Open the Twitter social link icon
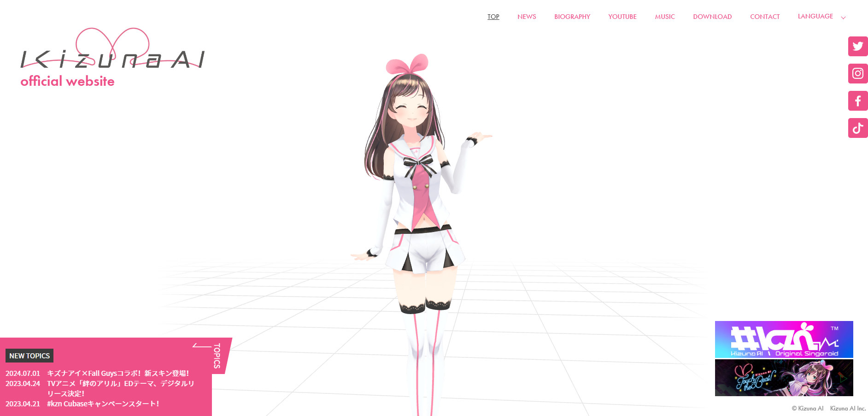Image resolution: width=868 pixels, height=416 pixels. coord(858,47)
